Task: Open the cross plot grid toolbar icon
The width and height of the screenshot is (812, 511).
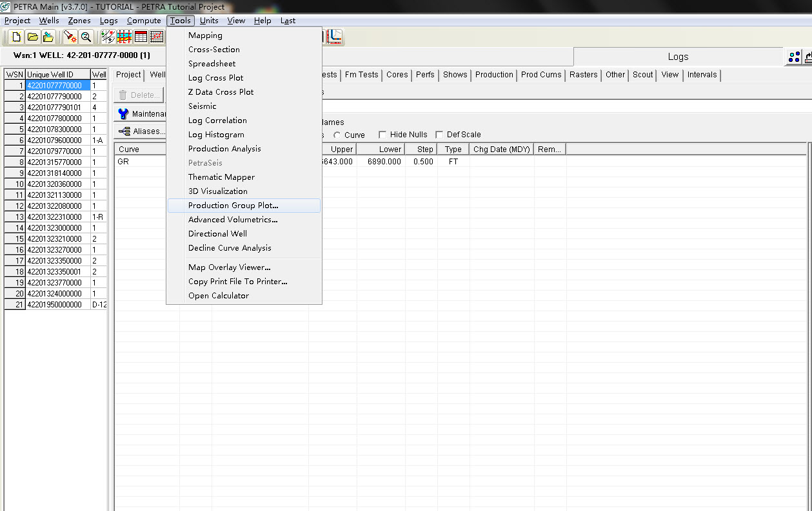Action: pos(157,37)
